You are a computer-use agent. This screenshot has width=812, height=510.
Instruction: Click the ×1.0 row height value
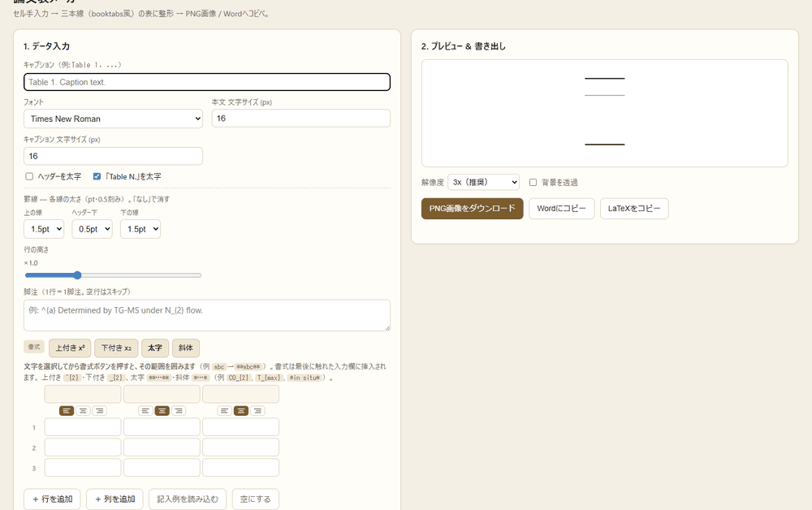pyautogui.click(x=31, y=263)
